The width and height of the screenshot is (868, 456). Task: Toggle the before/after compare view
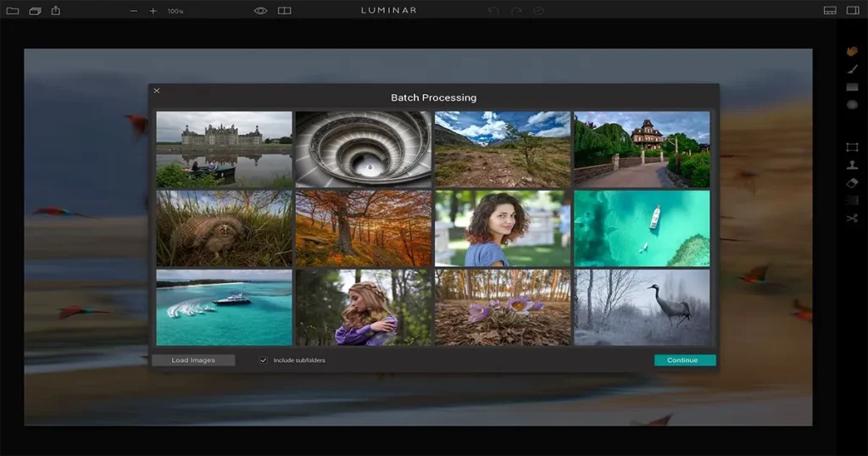coord(285,11)
